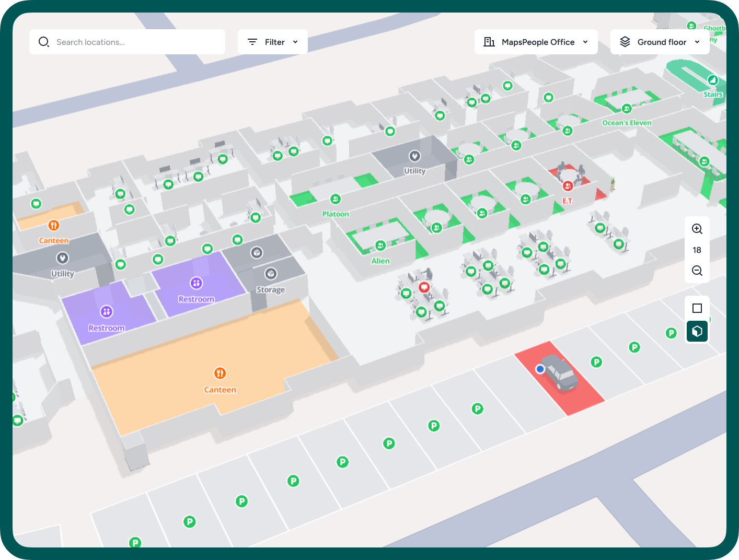Open the Ground floor level selector
The width and height of the screenshot is (739, 560).
tap(660, 42)
